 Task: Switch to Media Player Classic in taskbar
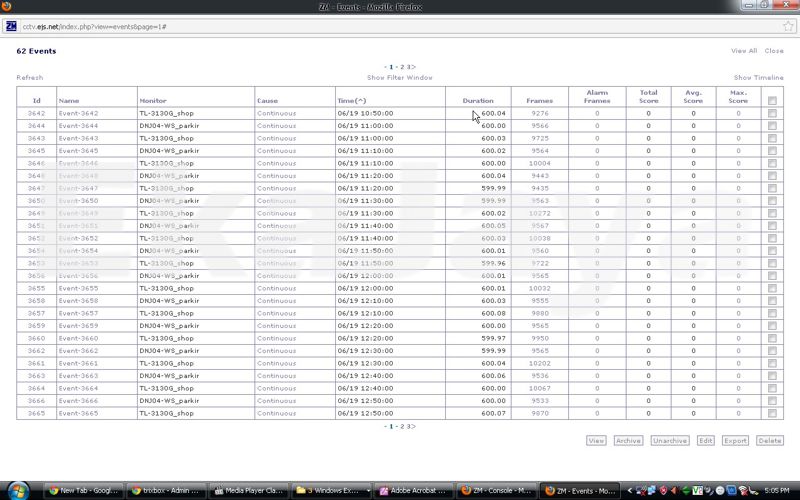coord(249,491)
